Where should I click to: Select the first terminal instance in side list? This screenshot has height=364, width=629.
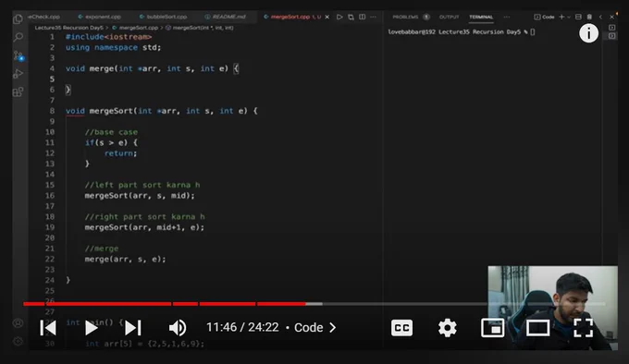point(611,28)
